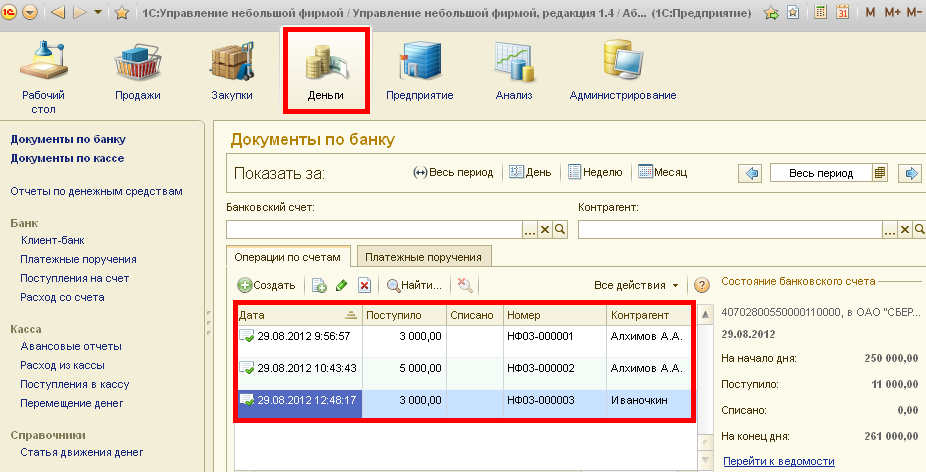
Task: Select document row НФ03-000002
Action: (x=464, y=373)
